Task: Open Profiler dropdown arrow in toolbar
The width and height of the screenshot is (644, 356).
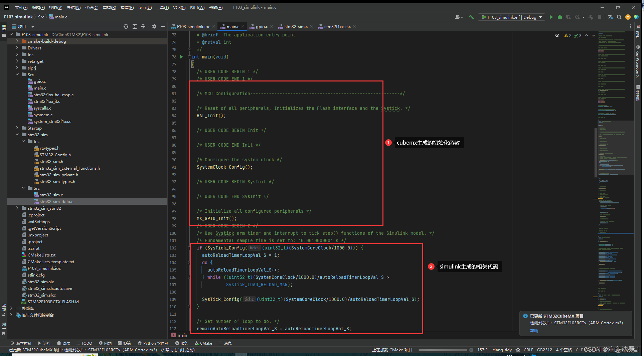Action: (x=584, y=17)
